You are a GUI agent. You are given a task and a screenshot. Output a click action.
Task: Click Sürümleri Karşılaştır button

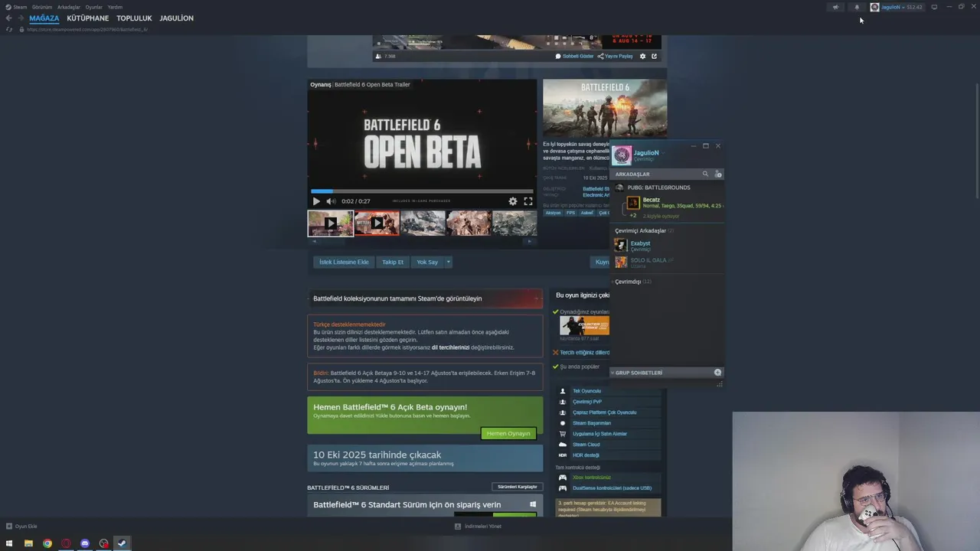coord(518,487)
